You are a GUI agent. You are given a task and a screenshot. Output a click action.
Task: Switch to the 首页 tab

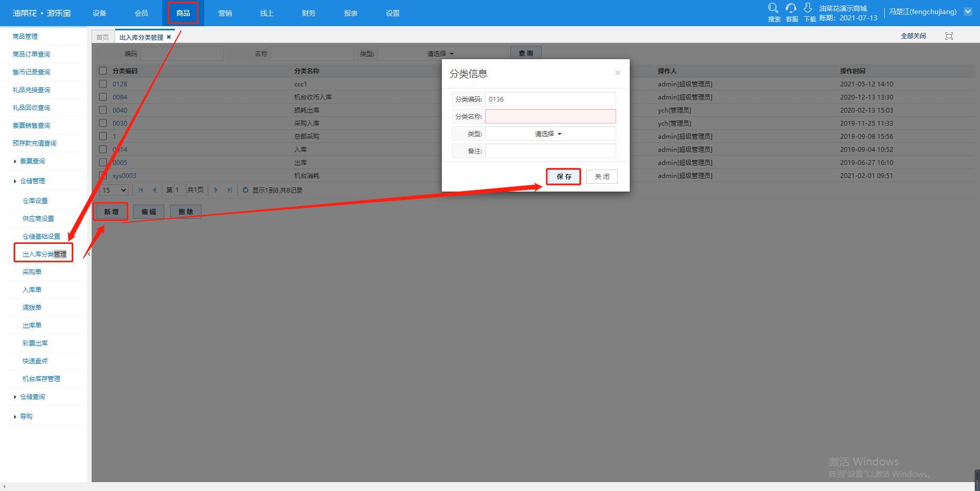tap(103, 37)
